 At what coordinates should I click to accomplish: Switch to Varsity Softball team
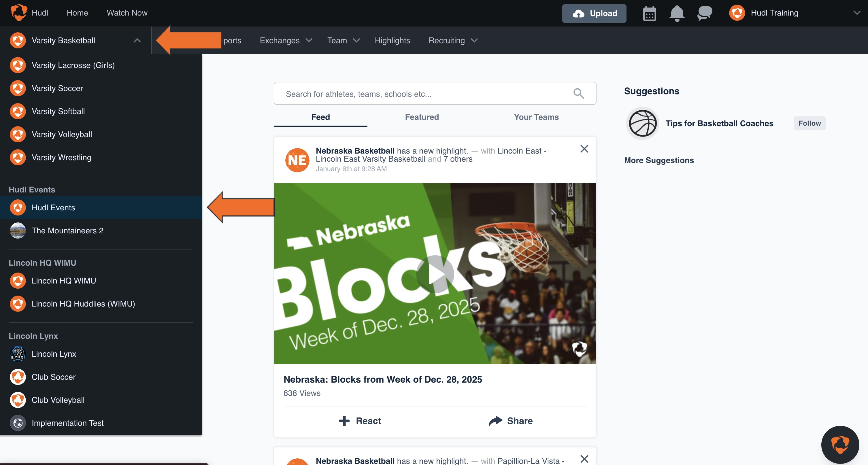pos(101,111)
